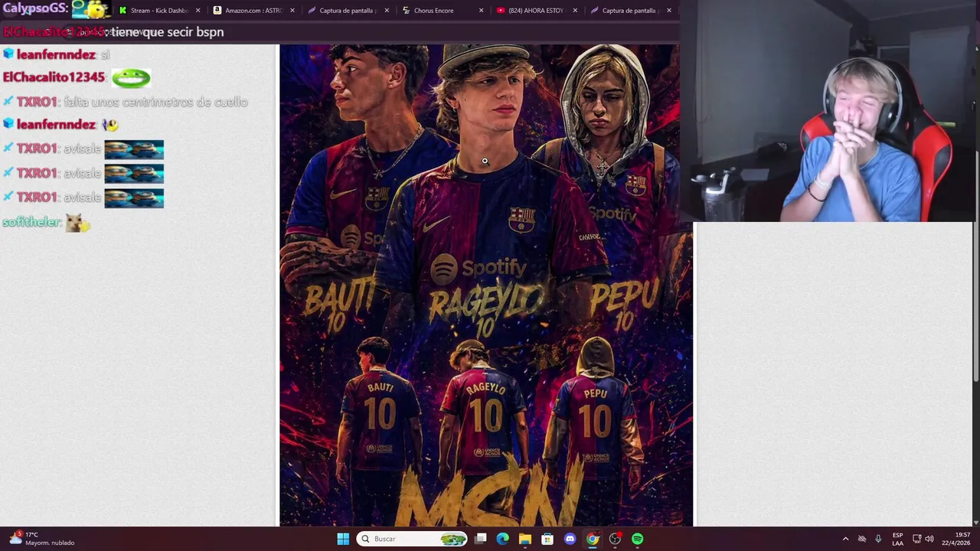Click the YouTube favicon on AHORA ESTOY tab
This screenshot has width=980, height=551.
(500, 11)
